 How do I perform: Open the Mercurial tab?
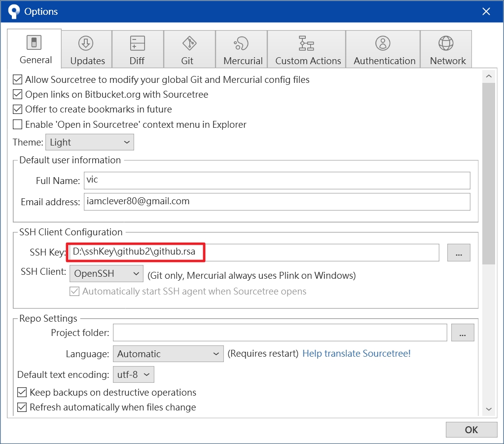pos(241,49)
